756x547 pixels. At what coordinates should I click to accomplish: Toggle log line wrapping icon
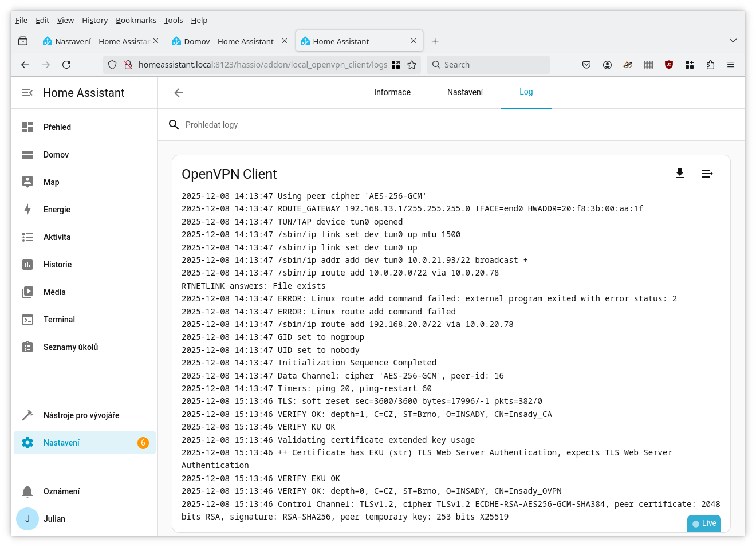click(707, 174)
